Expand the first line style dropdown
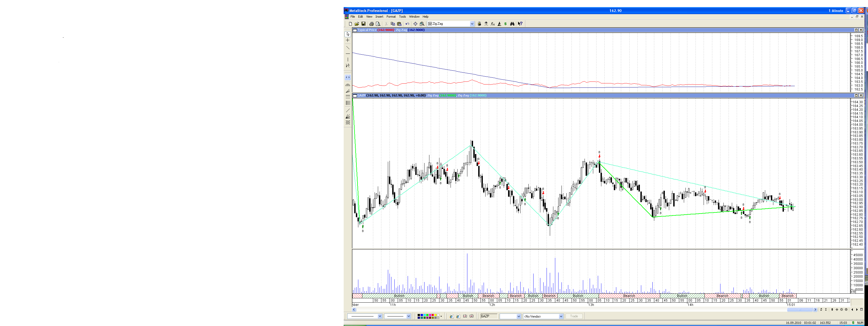 click(380, 316)
